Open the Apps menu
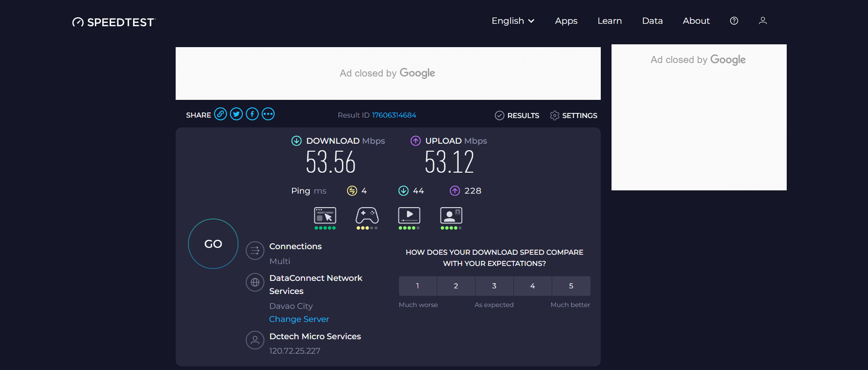The width and height of the screenshot is (868, 370). (x=566, y=21)
